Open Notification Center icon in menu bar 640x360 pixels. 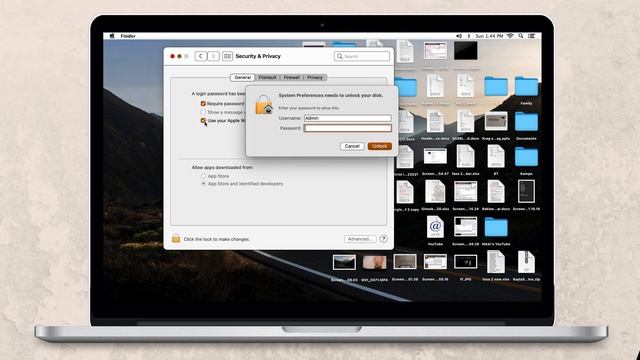tap(531, 36)
